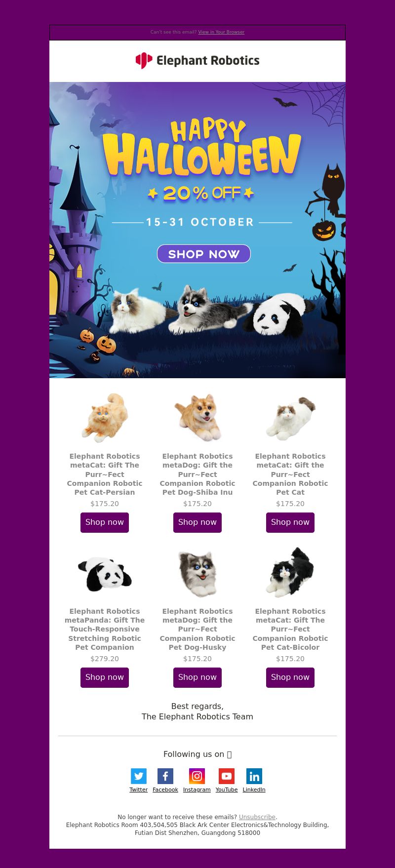This screenshot has width=395, height=868.
Task: Click Shop now under Cat-Persian
Action: pos(105,522)
